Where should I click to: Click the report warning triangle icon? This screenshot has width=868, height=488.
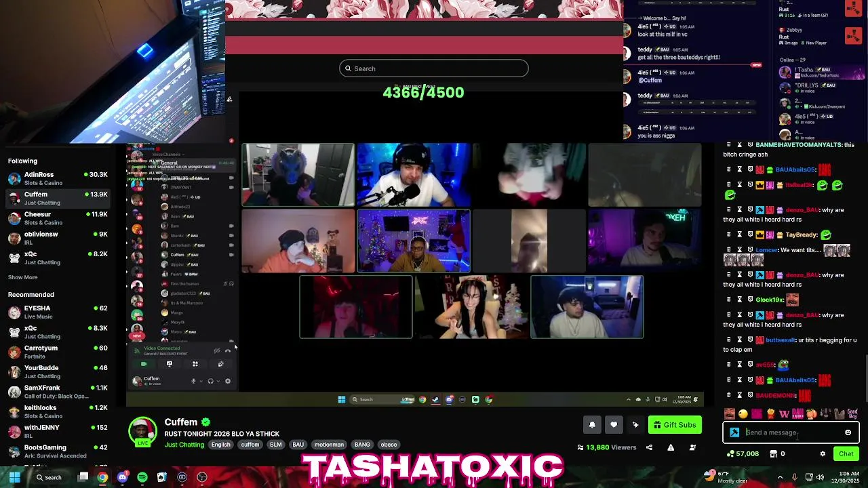pos(671,447)
